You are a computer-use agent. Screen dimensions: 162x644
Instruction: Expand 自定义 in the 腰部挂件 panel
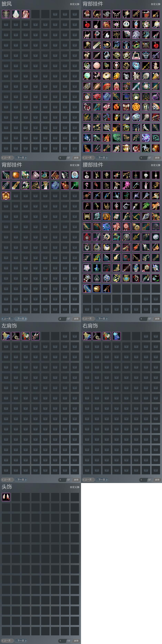pyautogui.click(x=155, y=165)
